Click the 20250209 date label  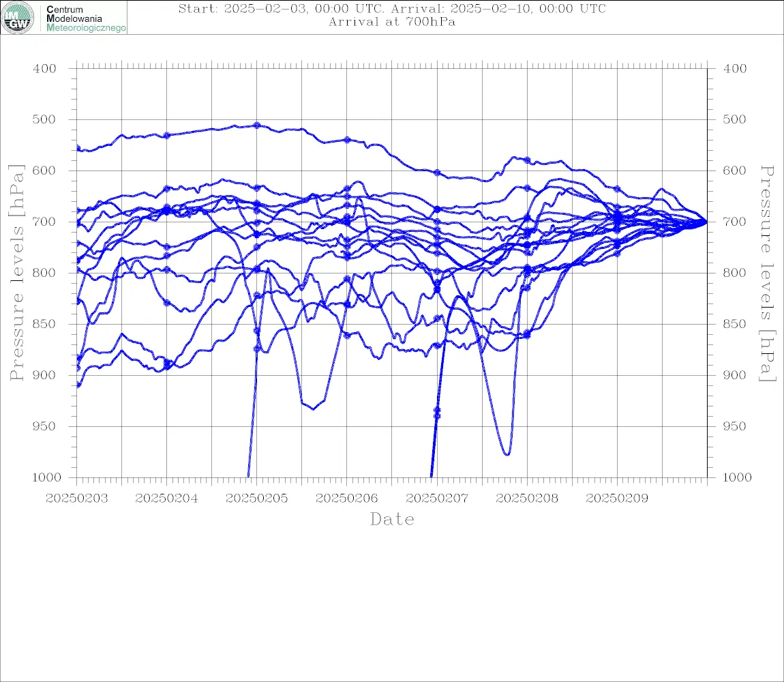pyautogui.click(x=617, y=499)
